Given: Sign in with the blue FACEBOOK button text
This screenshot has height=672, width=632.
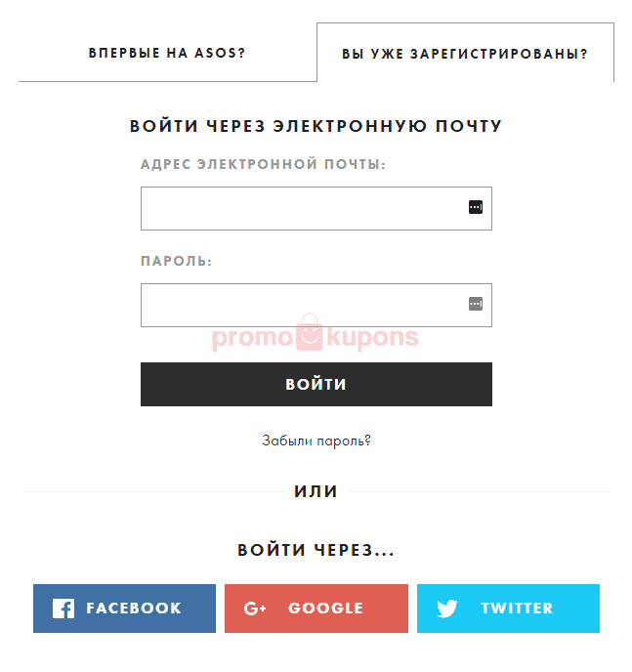Looking at the screenshot, I should coord(134,609).
